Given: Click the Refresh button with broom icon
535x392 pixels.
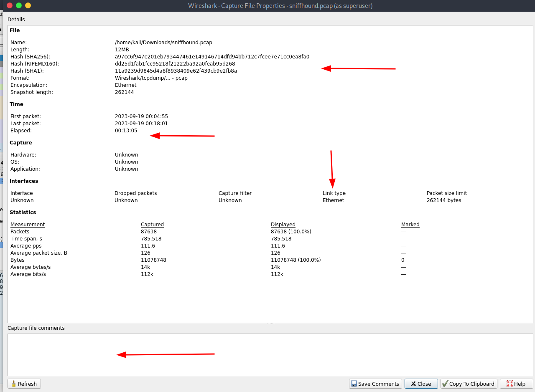Looking at the screenshot, I should point(24,384).
